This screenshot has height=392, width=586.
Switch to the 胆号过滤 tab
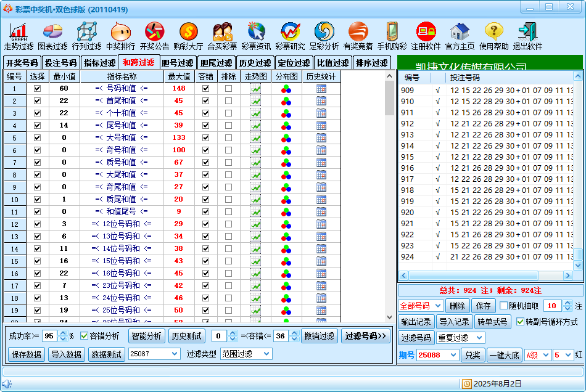177,63
